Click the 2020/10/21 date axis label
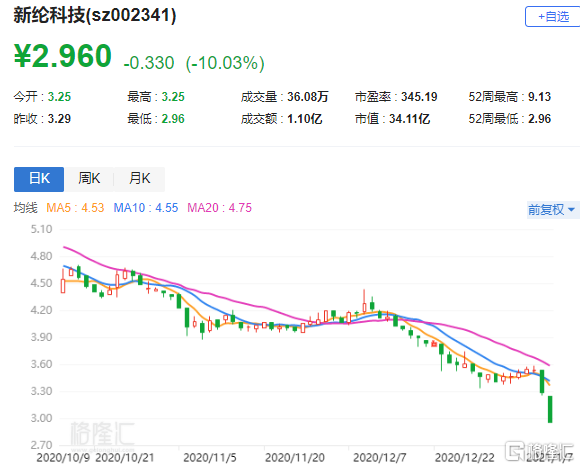 coord(124,458)
